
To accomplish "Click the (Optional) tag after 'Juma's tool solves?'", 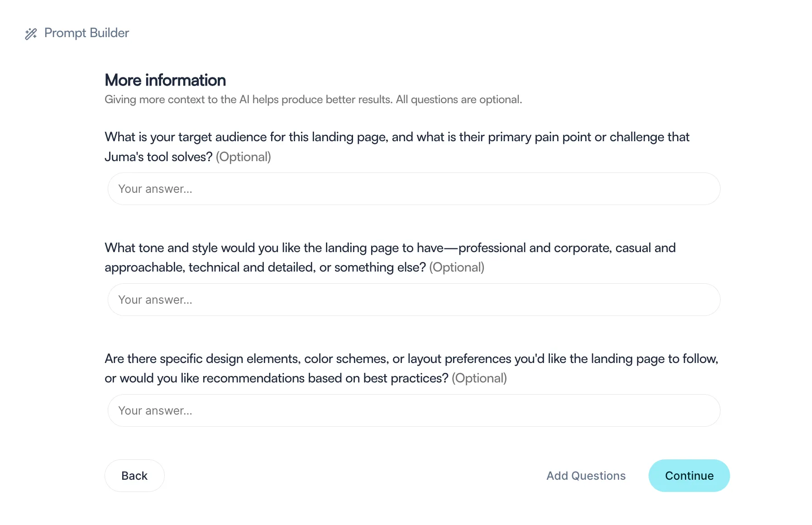I will [x=243, y=157].
